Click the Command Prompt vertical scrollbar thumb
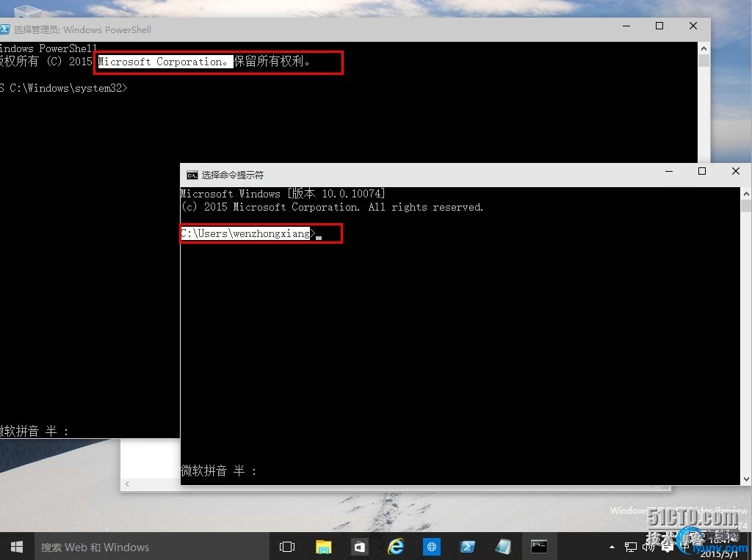The width and height of the screenshot is (752, 560). 746,206
